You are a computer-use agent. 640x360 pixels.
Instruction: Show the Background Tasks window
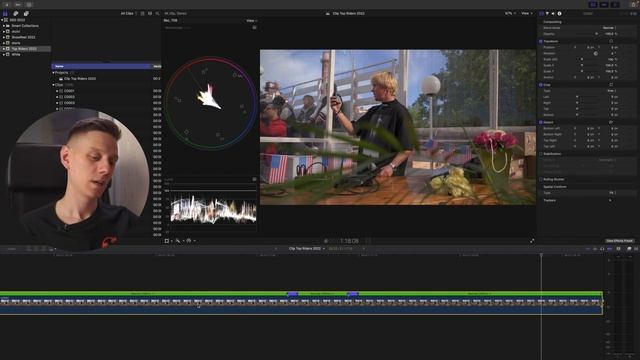click(x=29, y=4)
